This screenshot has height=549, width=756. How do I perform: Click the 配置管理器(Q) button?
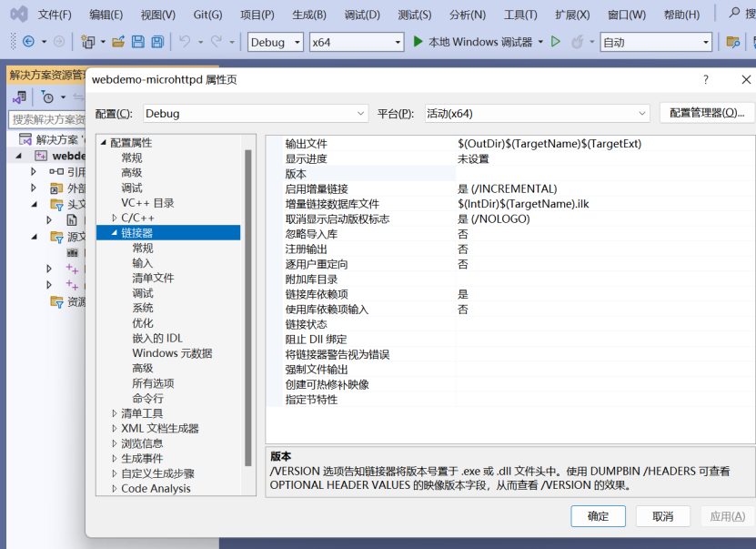point(709,113)
